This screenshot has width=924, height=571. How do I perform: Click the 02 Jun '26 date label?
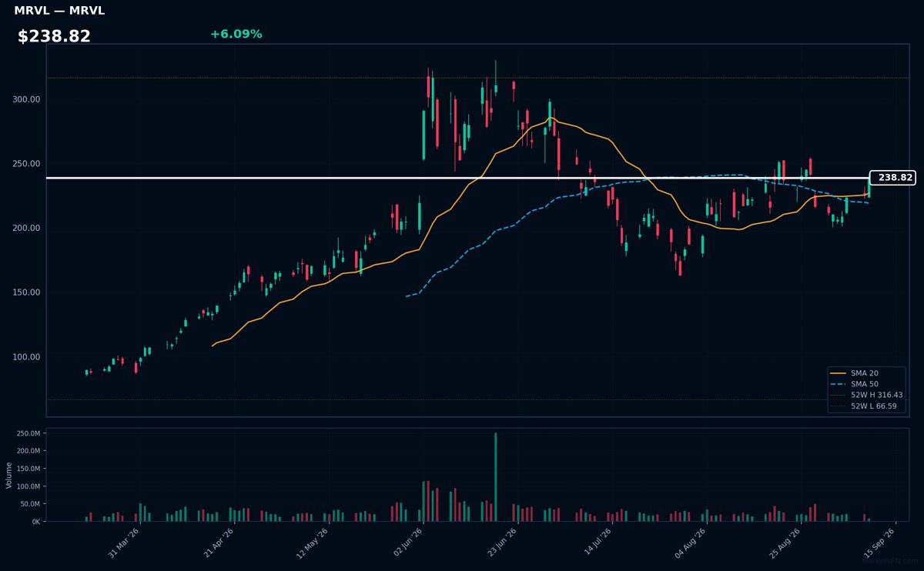pos(409,542)
